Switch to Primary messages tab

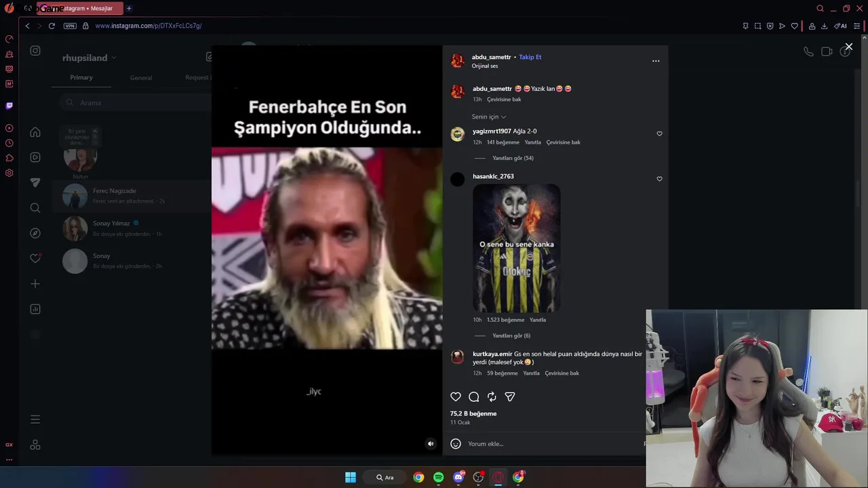[x=81, y=77]
